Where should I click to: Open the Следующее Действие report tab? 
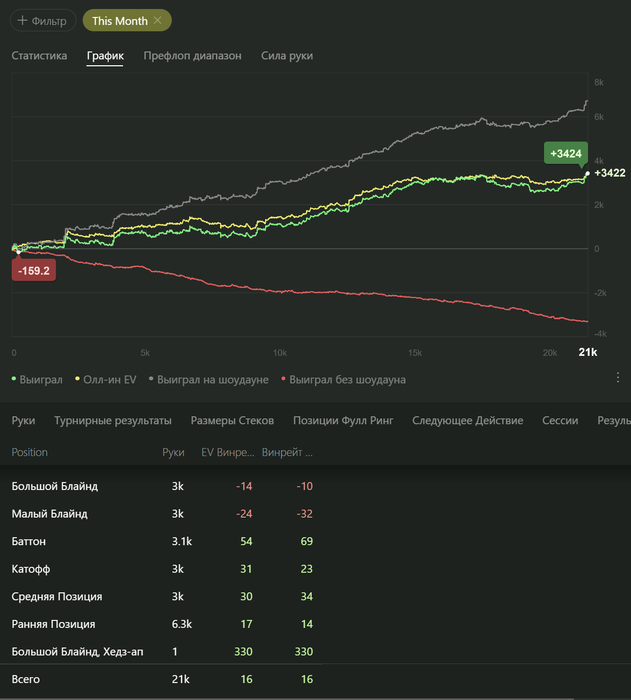coord(468,421)
